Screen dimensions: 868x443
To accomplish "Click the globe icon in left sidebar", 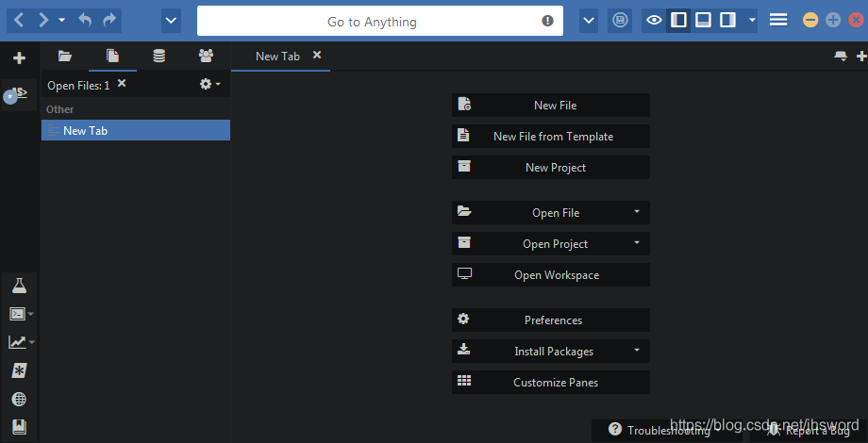I will [x=19, y=399].
